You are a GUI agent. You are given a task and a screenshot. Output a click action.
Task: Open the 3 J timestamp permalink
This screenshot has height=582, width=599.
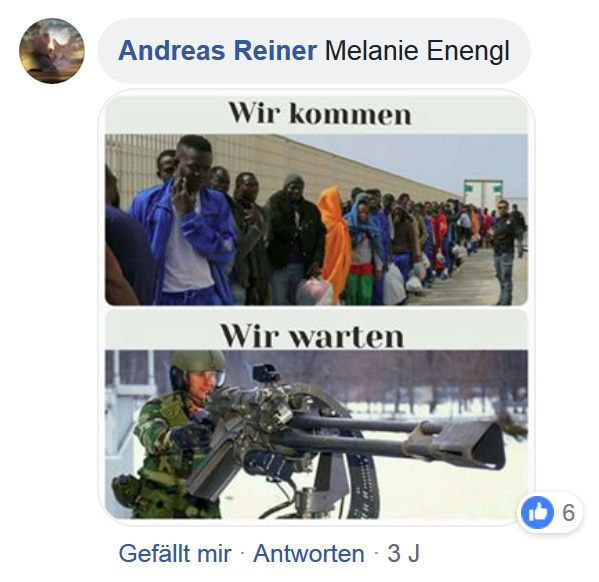[x=403, y=553]
